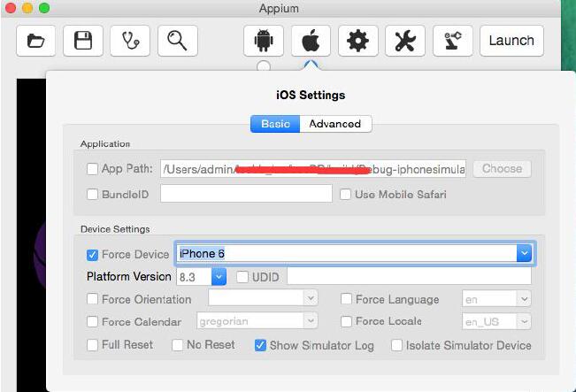Check Isolate Simulator Device
576x392 pixels.
click(x=396, y=345)
